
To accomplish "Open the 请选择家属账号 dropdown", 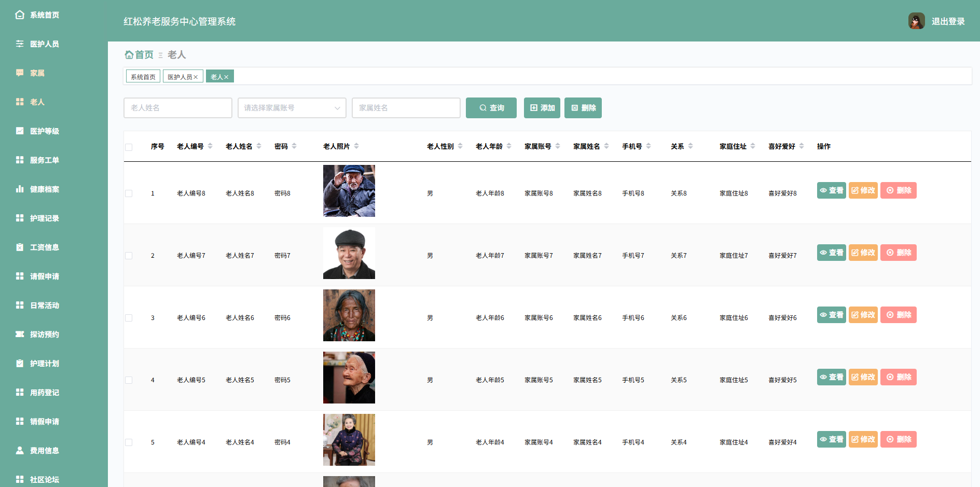I will coord(292,108).
